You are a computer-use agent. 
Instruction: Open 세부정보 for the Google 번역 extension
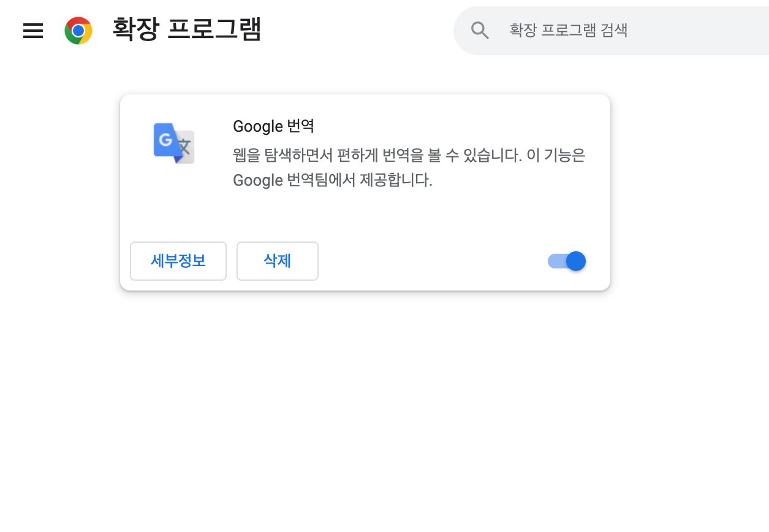pyautogui.click(x=178, y=260)
